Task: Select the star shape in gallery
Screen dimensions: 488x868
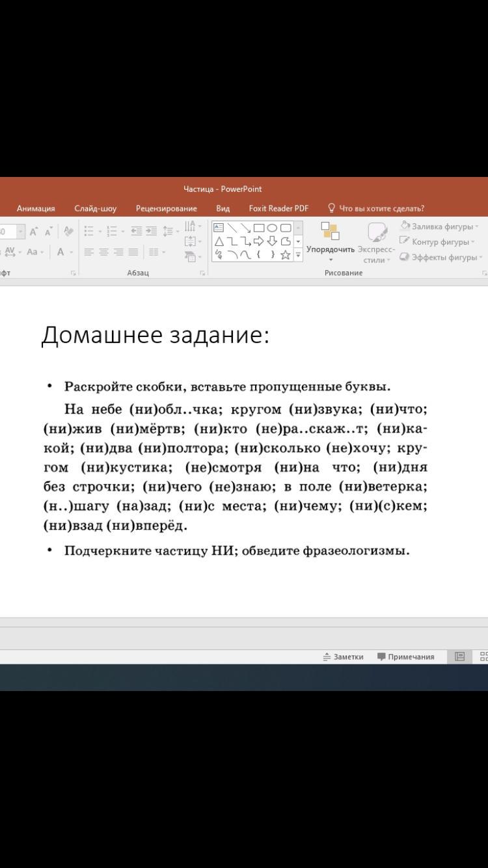Action: point(285,255)
